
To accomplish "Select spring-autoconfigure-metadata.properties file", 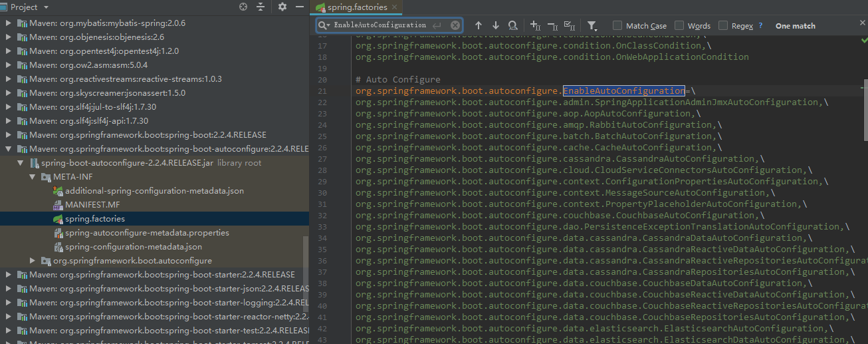I will click(147, 233).
